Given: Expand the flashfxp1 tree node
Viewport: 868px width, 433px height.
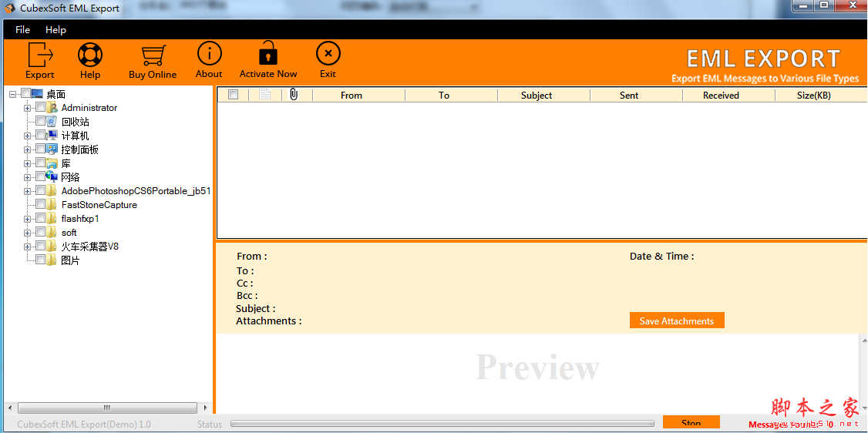Looking at the screenshot, I should coord(27,219).
